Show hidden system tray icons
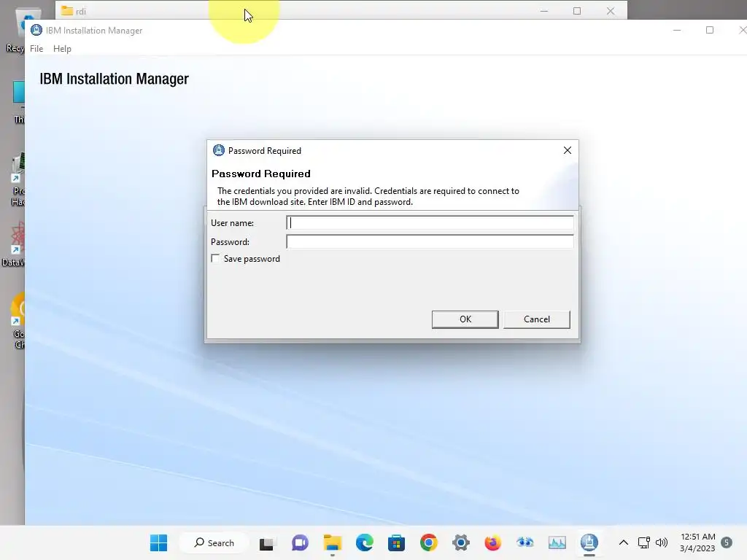Screen dimensions: 747x560 623,542
